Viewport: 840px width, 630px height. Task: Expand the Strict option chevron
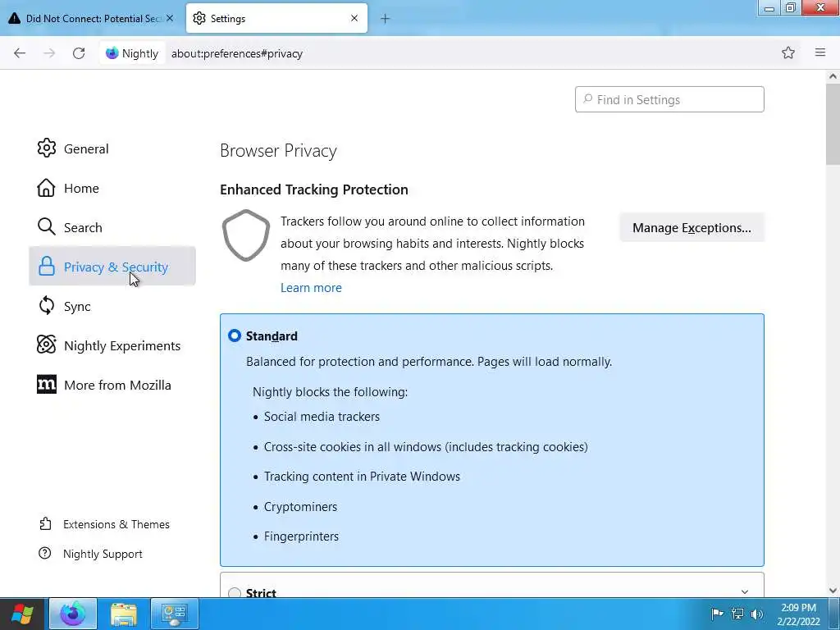[745, 592]
